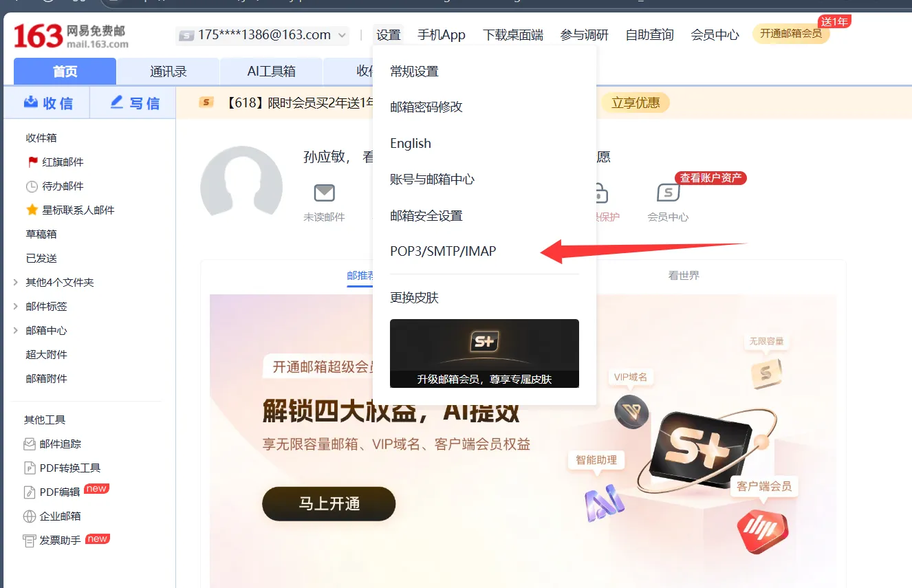The image size is (912, 588).
Task: Click the 立享优惠 promotion link
Action: coord(636,103)
